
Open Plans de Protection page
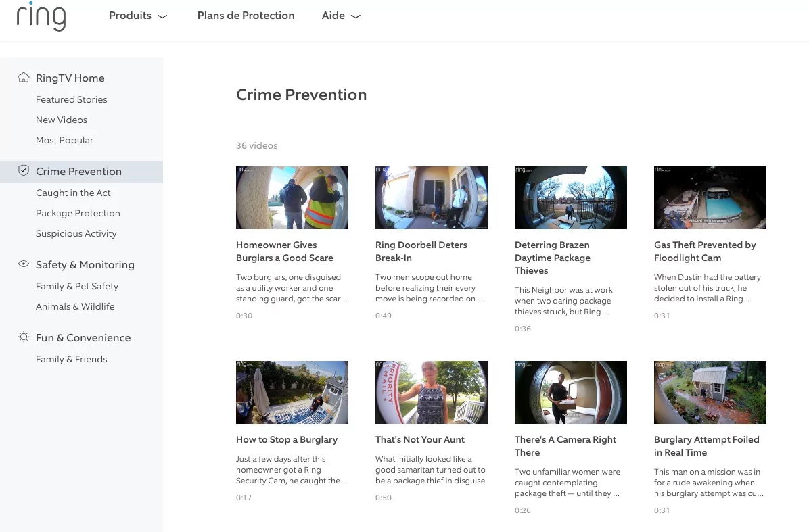[246, 16]
